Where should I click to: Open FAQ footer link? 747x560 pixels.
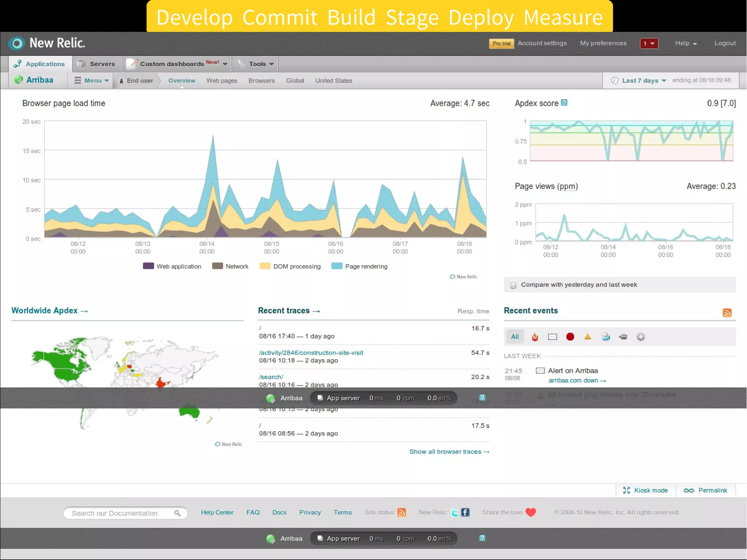click(x=253, y=512)
